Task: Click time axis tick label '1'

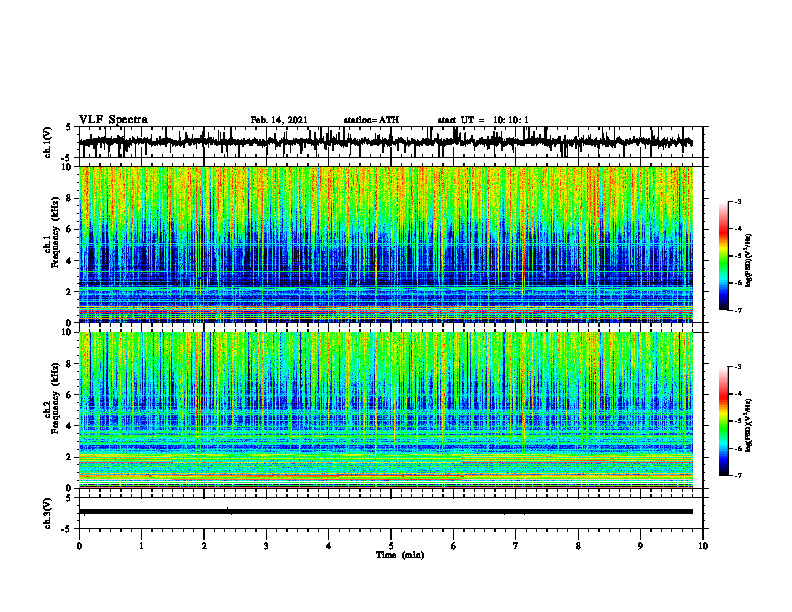Action: pos(141,546)
